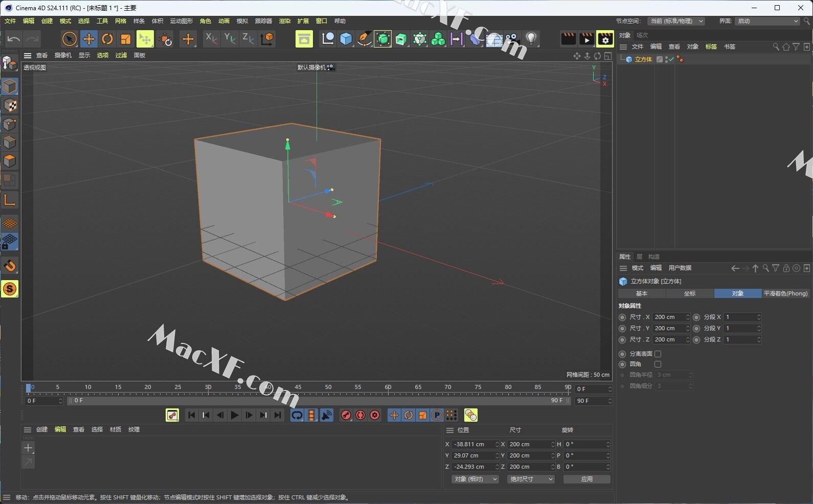This screenshot has width=813, height=504.
Task: Select the 立方体 object in object manager
Action: [643, 59]
